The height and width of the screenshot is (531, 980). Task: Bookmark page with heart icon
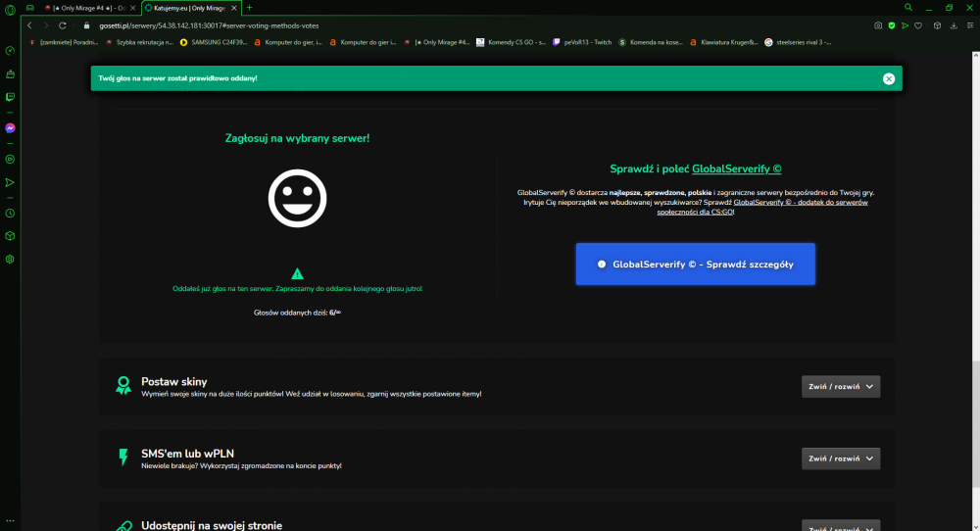click(918, 25)
